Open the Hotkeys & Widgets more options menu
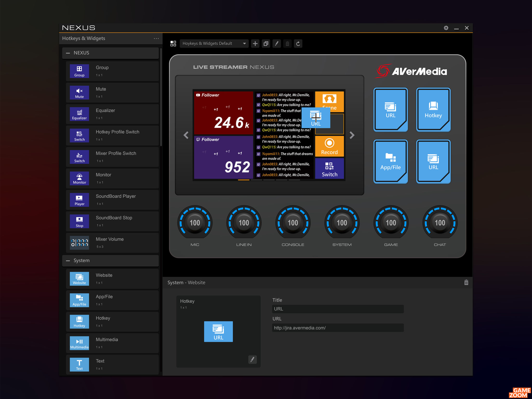Image resolution: width=532 pixels, height=399 pixels. (156, 38)
